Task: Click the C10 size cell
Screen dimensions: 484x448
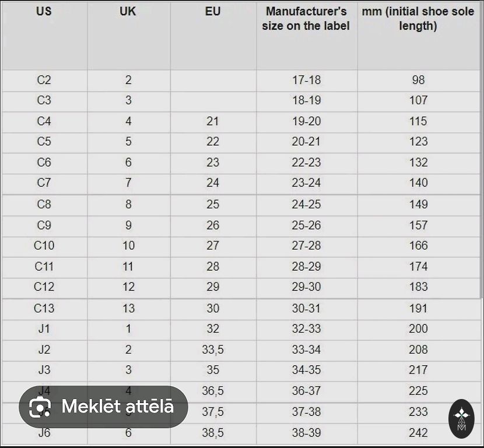Action: click(44, 246)
